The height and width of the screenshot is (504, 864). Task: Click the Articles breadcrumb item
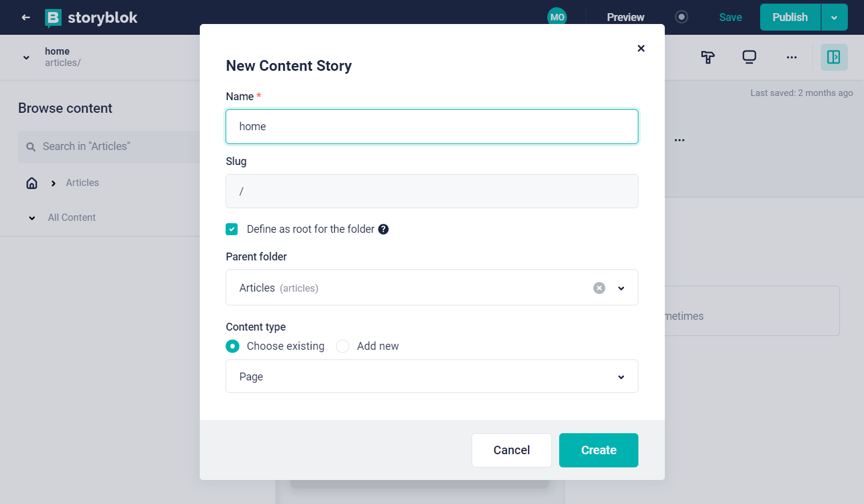pos(82,183)
